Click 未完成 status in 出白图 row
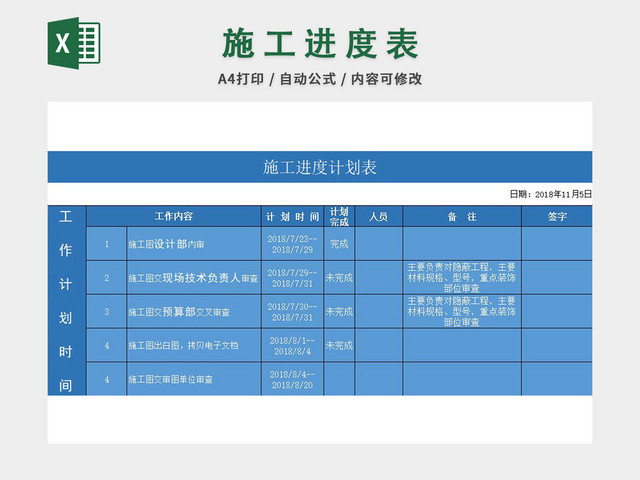The image size is (640, 480). point(339,346)
